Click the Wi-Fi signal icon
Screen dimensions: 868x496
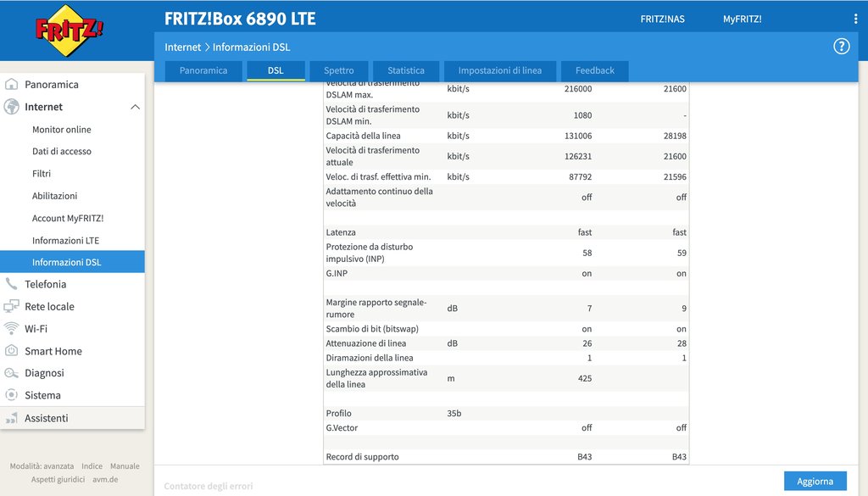pyautogui.click(x=12, y=328)
